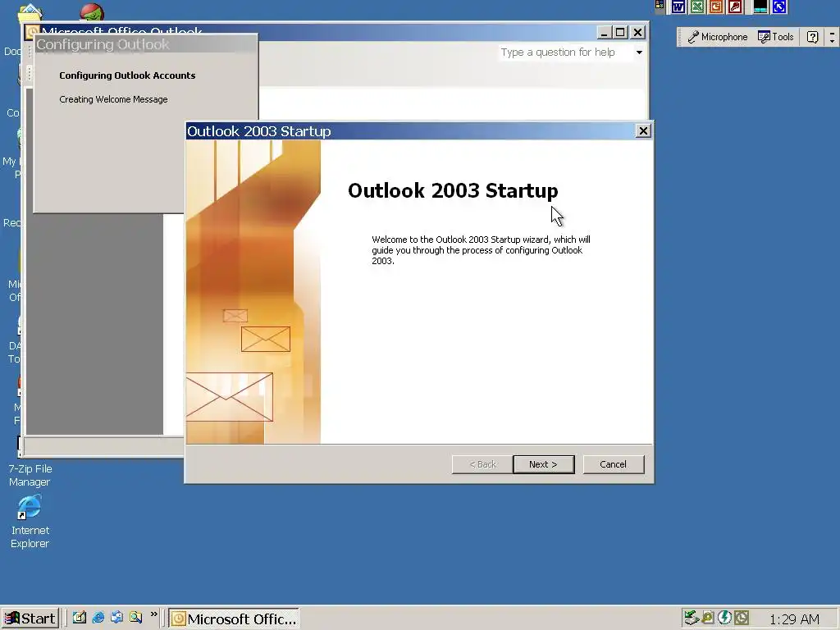This screenshot has height=630, width=840.
Task: Open Access from the Office shortcut bar
Action: 735,7
